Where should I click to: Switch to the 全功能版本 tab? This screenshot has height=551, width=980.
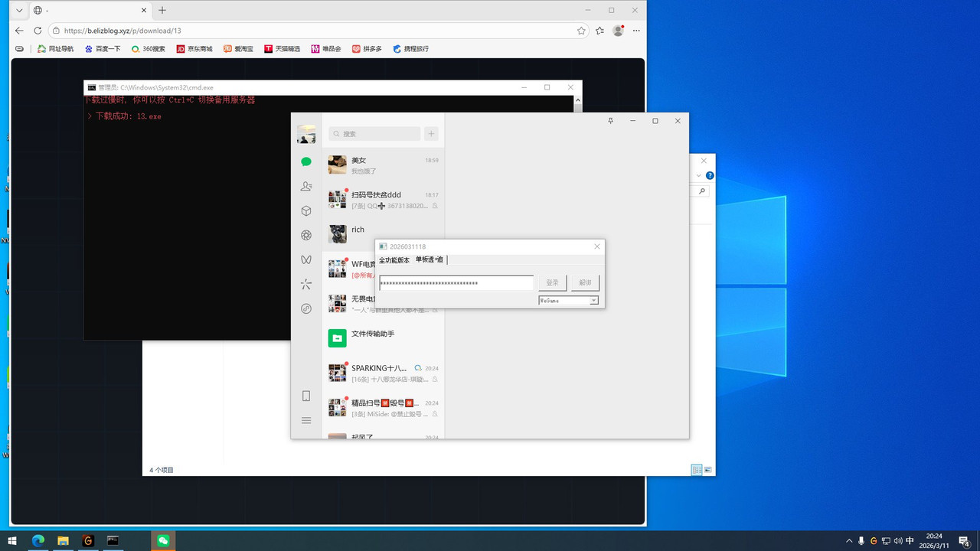coord(394,260)
